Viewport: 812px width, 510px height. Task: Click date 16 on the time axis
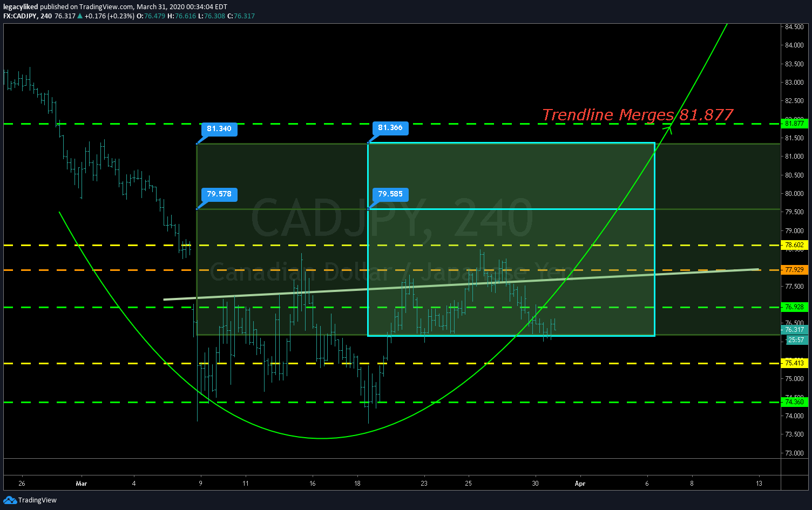pos(312,484)
